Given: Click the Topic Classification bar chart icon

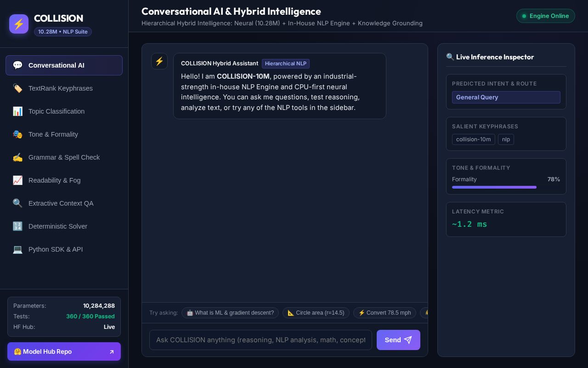Looking at the screenshot, I should (17, 111).
